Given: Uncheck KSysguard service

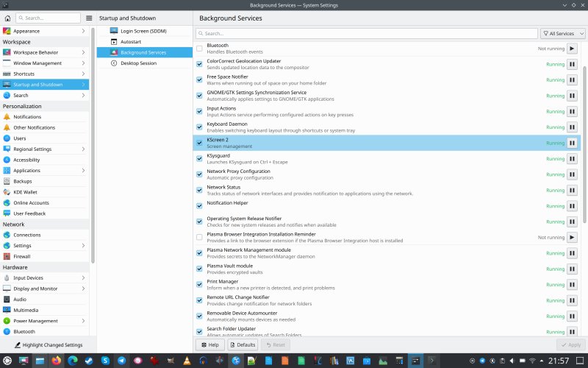Looking at the screenshot, I should click(x=199, y=159).
